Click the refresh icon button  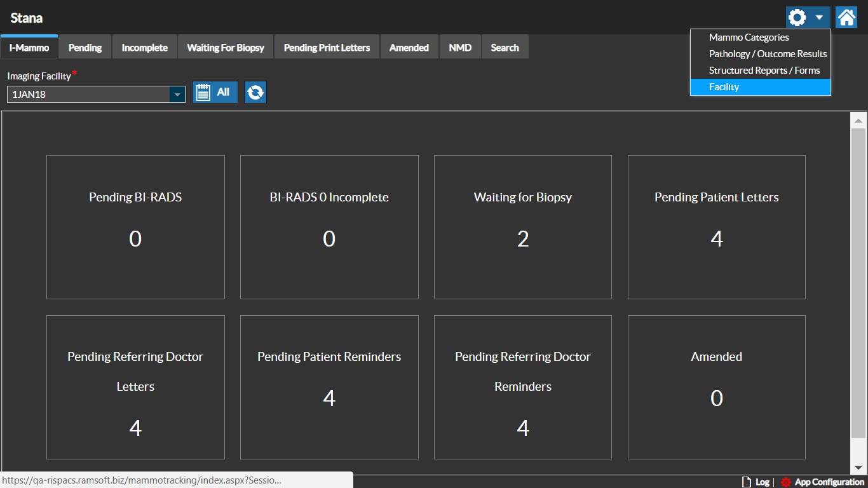(x=255, y=92)
